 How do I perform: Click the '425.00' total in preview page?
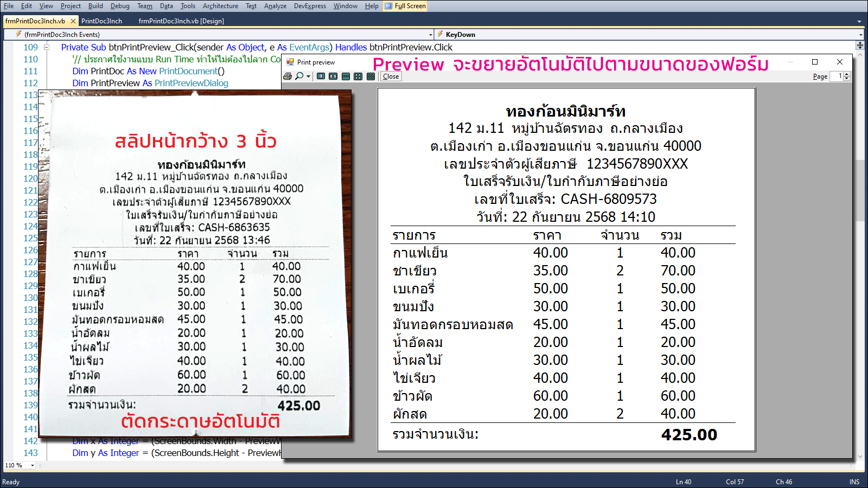[689, 435]
